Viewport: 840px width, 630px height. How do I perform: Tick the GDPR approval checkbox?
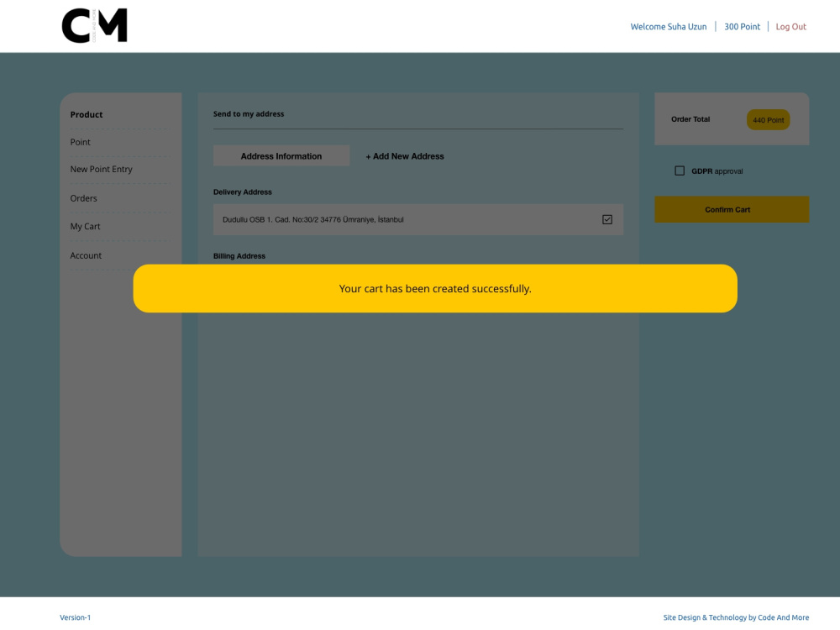click(x=680, y=171)
